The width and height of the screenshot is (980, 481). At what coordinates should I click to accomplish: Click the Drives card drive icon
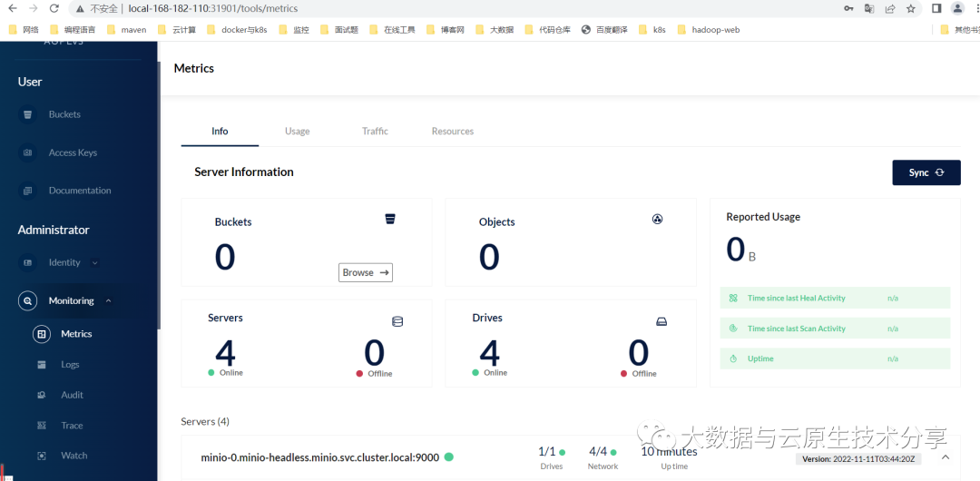pos(661,321)
